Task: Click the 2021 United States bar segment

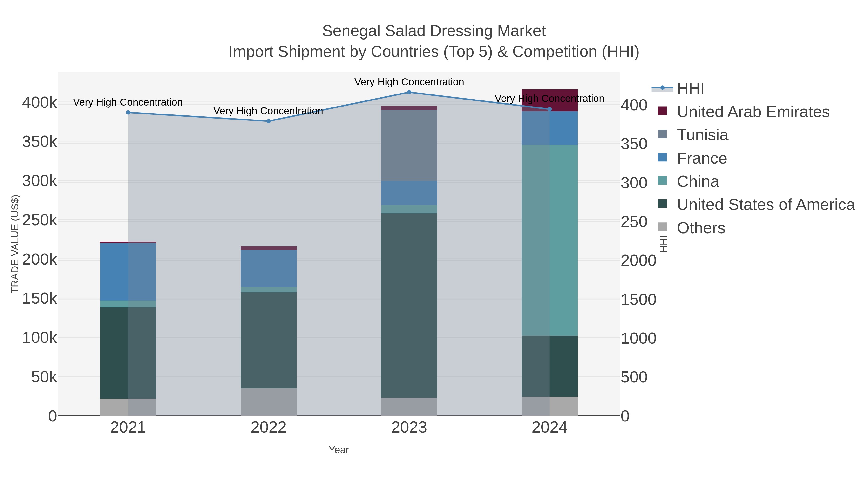Action: pyautogui.click(x=128, y=353)
